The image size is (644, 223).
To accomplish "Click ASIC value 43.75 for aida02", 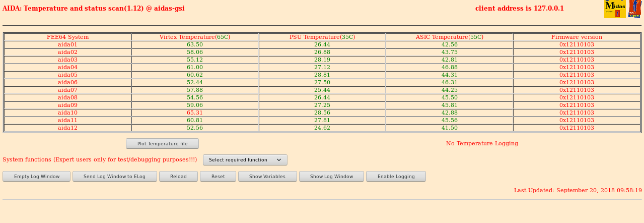I will click(450, 52).
